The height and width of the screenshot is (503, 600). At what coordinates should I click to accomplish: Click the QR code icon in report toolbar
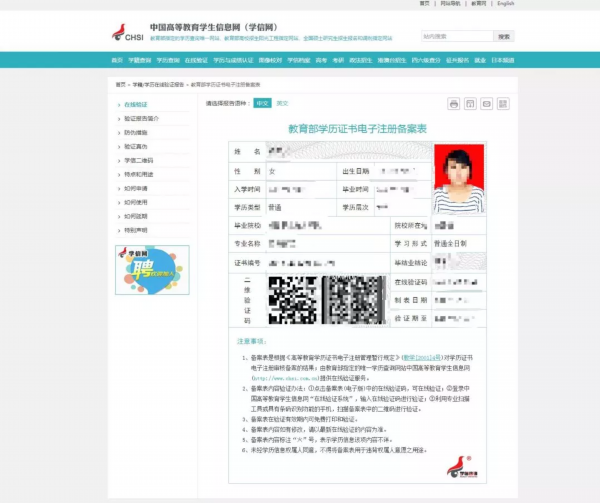point(503,104)
